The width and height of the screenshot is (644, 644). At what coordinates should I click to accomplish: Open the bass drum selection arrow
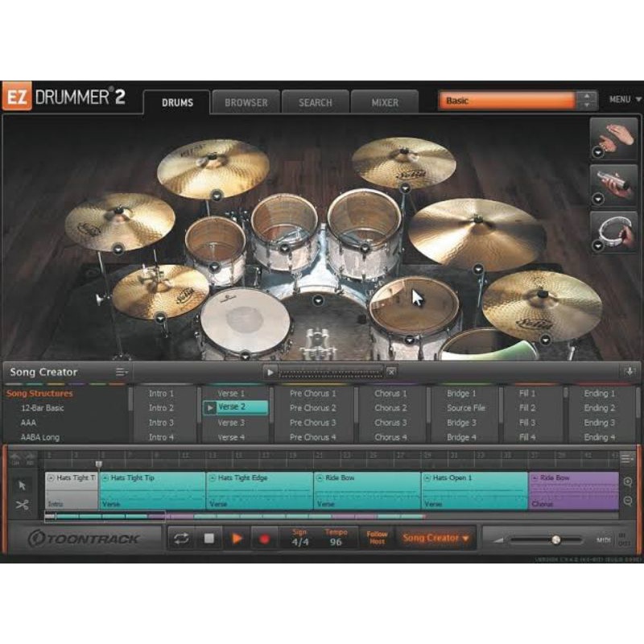318,300
